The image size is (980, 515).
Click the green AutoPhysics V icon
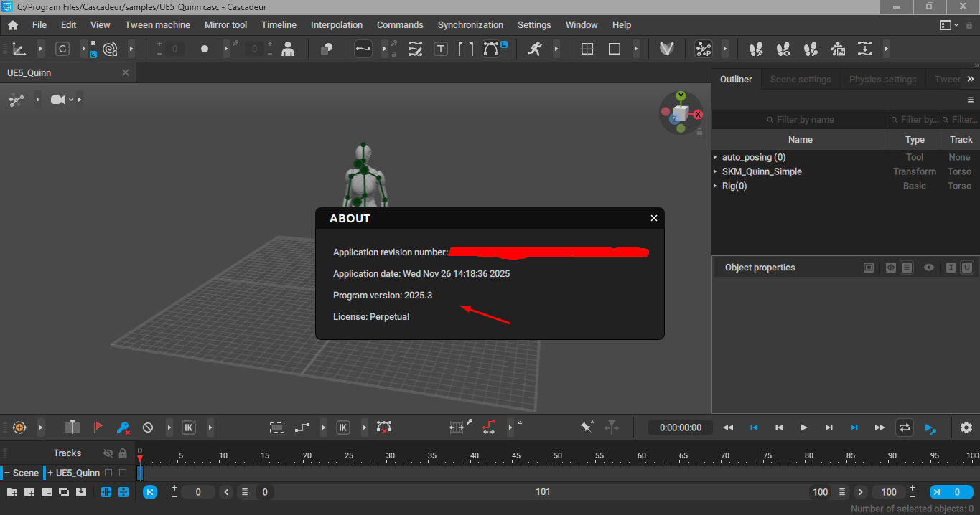coord(667,49)
